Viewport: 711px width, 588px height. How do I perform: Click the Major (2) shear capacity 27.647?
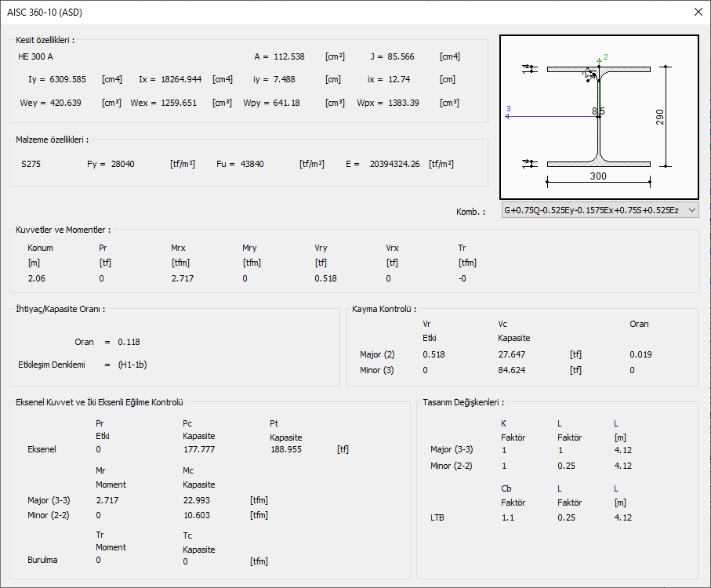(x=513, y=354)
